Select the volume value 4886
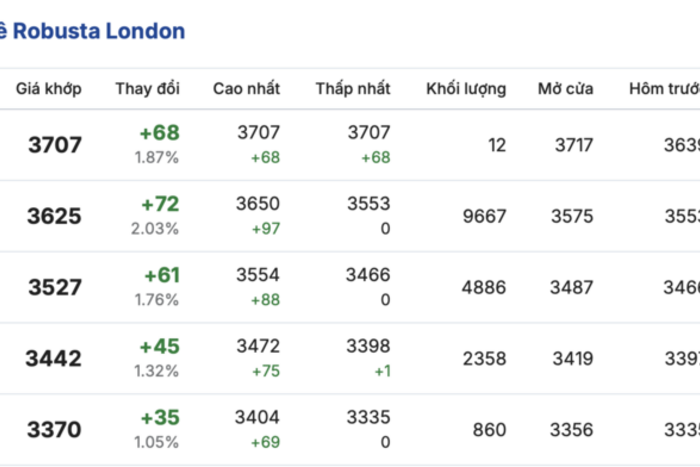This screenshot has height=467, width=700. (484, 287)
